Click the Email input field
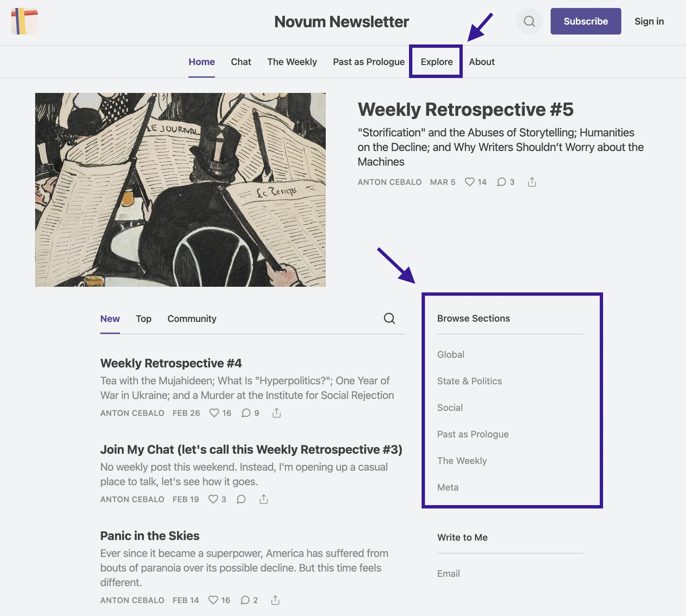 [491, 574]
